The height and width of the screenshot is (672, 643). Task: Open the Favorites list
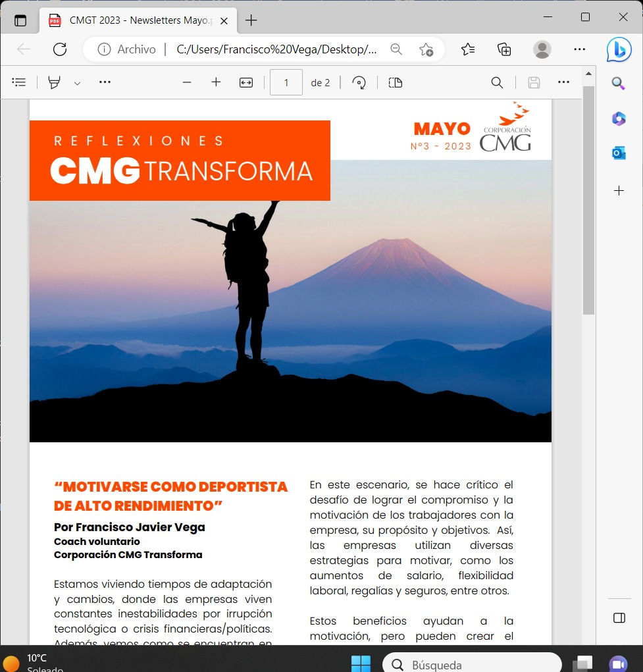click(x=468, y=49)
